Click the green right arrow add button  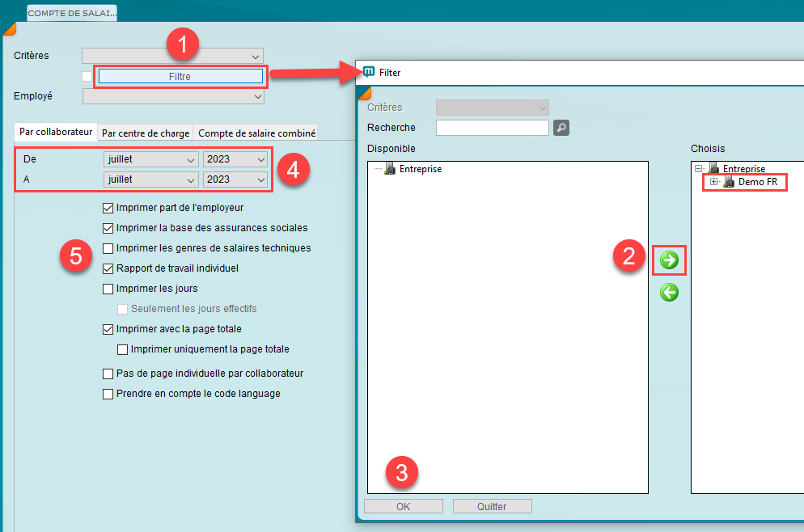tap(669, 260)
